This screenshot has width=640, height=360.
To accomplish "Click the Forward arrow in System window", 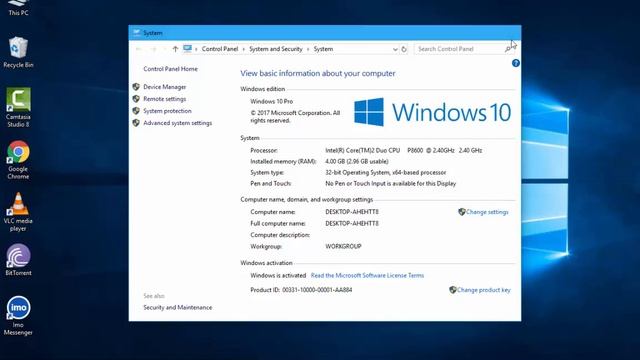I will pos(154,49).
